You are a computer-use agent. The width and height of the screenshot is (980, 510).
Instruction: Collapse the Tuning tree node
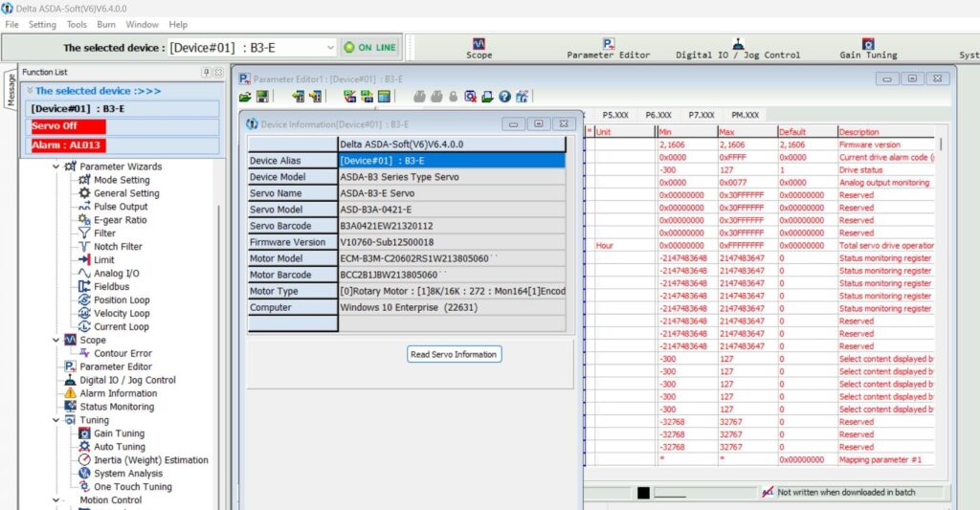[56, 420]
